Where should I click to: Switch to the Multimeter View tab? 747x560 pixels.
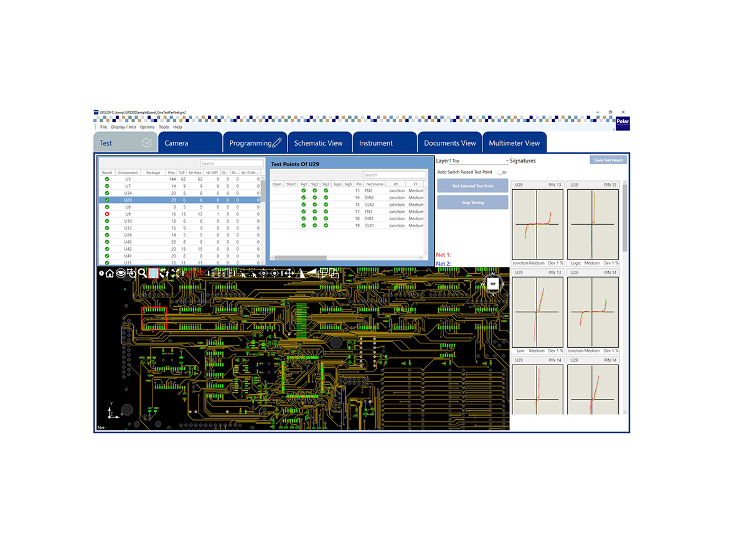[514, 143]
